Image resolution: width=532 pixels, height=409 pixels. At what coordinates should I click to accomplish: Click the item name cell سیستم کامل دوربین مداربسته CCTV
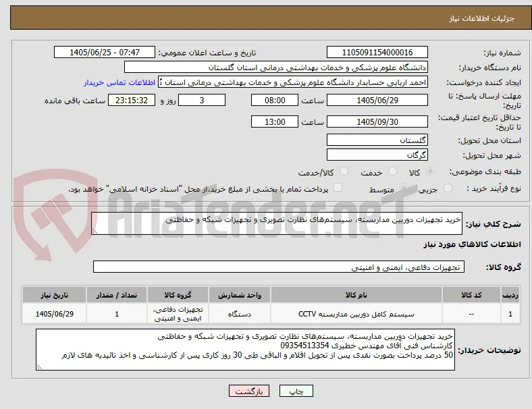(x=356, y=314)
